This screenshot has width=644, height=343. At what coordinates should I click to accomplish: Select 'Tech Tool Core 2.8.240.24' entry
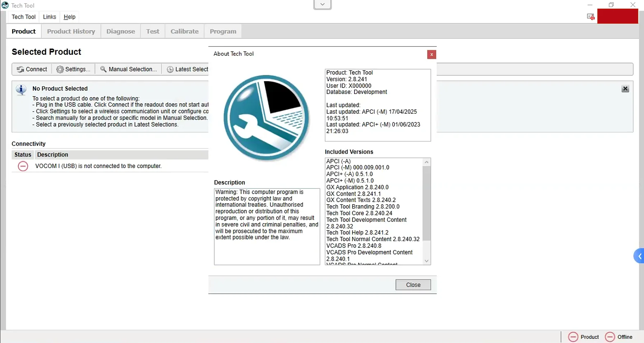click(359, 213)
